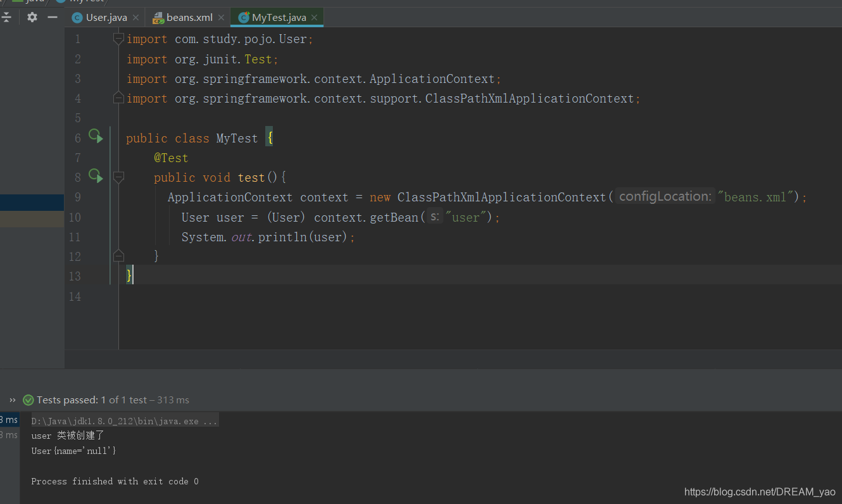This screenshot has height=504, width=842.
Task: Click the java.exe command line in console
Action: [x=124, y=421]
